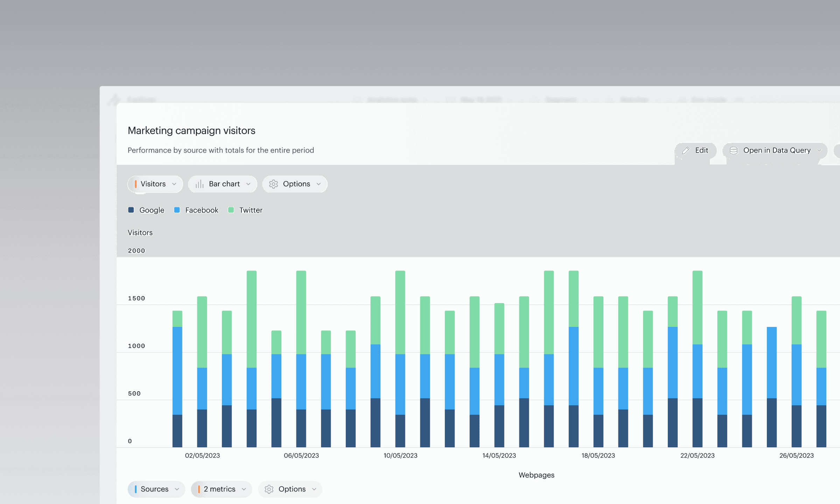Click the pencil icon on the Edit button
840x504 pixels.
[686, 150]
